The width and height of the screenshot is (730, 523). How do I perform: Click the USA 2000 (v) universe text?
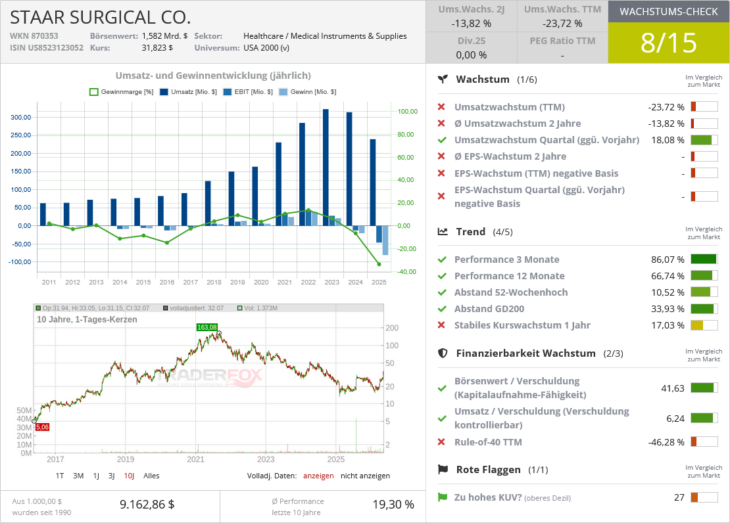(x=266, y=48)
